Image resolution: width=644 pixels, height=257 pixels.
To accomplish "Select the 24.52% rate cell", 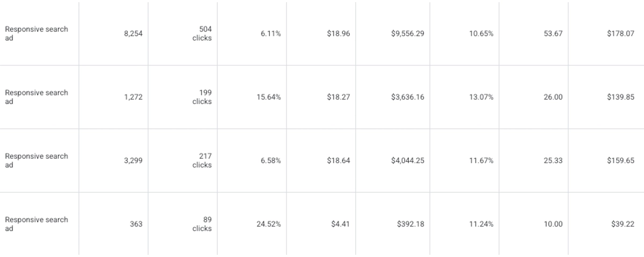I will [268, 224].
